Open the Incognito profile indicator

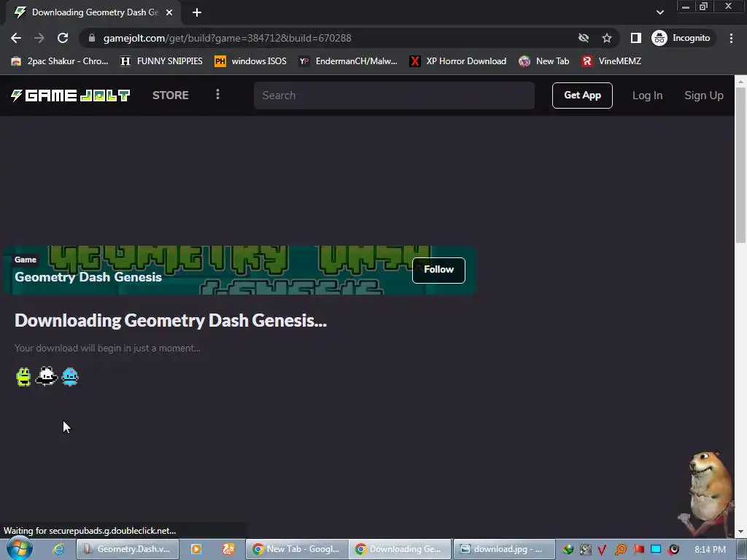point(681,38)
